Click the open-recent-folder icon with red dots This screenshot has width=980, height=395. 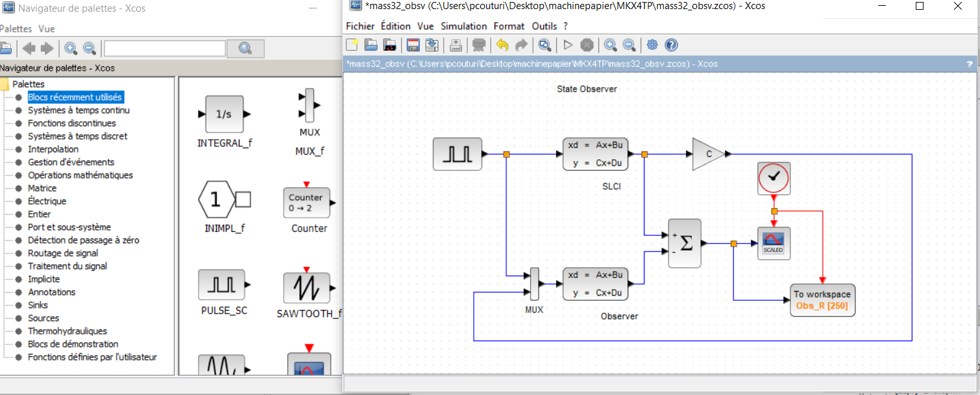(x=389, y=45)
